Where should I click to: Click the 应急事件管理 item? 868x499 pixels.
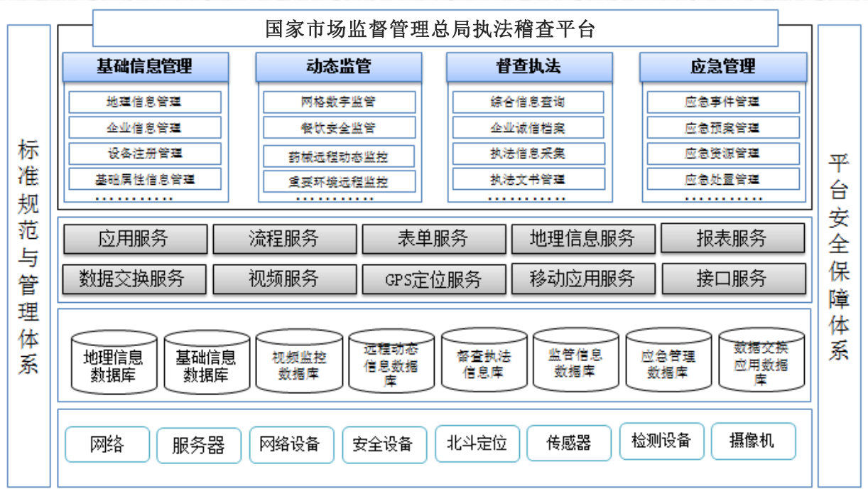723,102
